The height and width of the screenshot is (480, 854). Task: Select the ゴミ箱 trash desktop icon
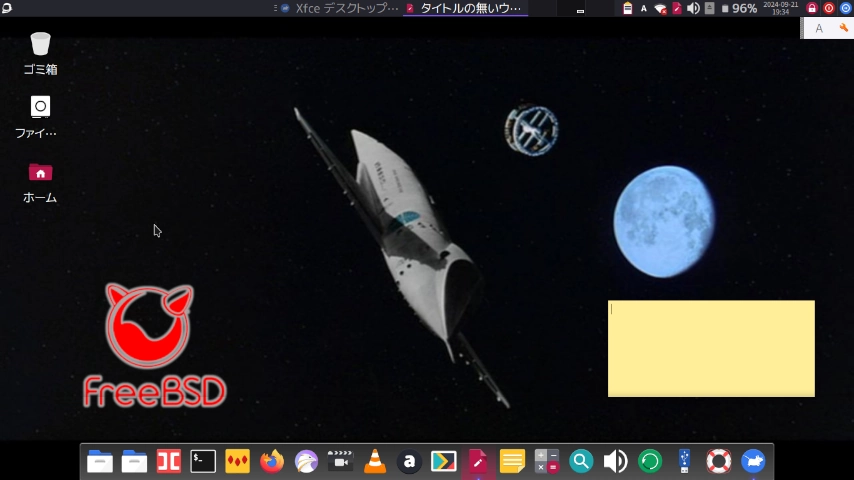(x=40, y=53)
